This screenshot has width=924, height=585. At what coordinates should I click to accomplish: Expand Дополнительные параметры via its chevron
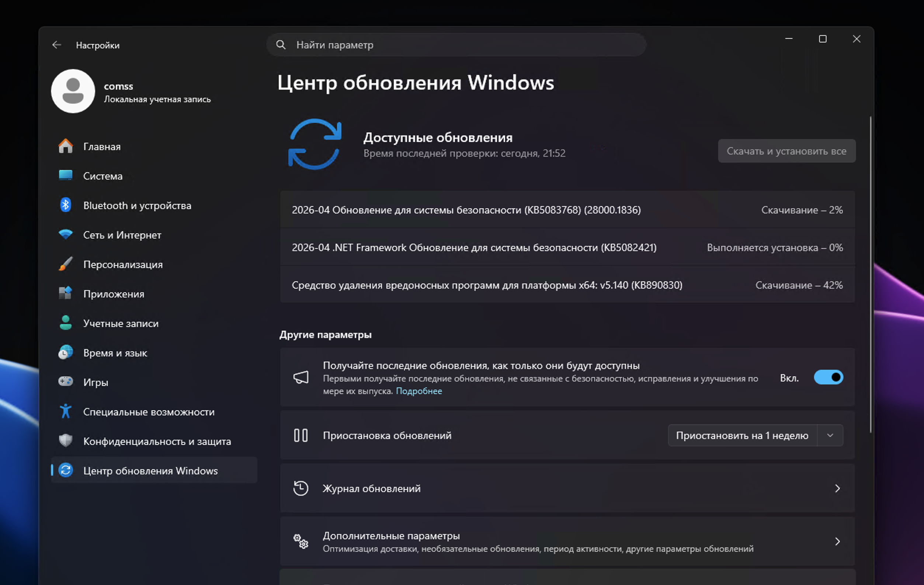tap(837, 541)
